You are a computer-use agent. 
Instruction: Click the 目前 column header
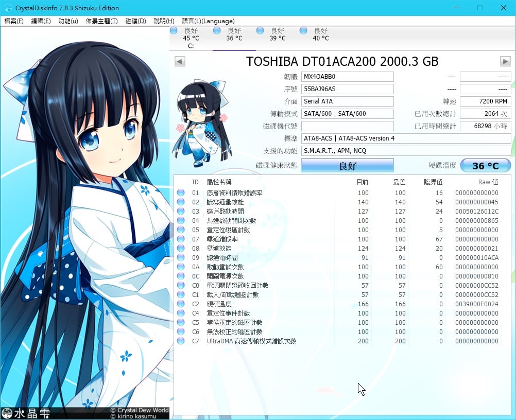363,182
